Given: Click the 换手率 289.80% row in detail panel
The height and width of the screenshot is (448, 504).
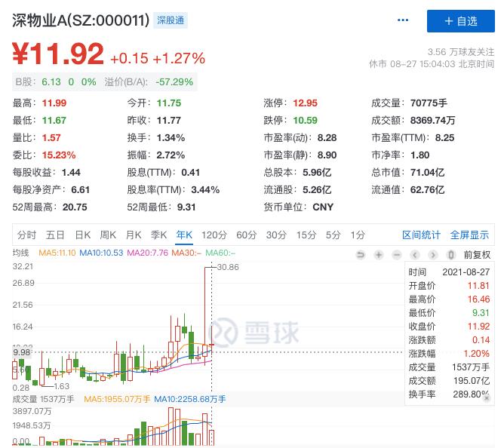Looking at the screenshot, I should [x=449, y=394].
